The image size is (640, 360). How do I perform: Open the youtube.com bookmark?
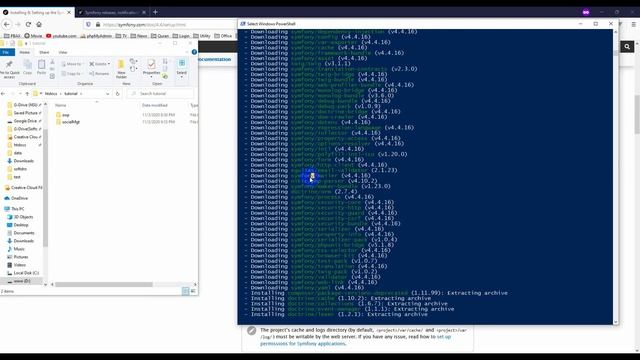click(x=61, y=36)
